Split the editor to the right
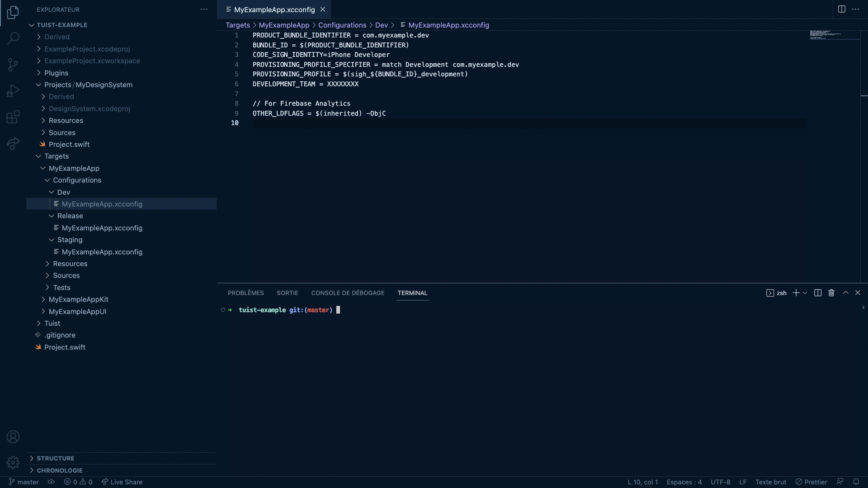This screenshot has height=488, width=868. coord(841,9)
